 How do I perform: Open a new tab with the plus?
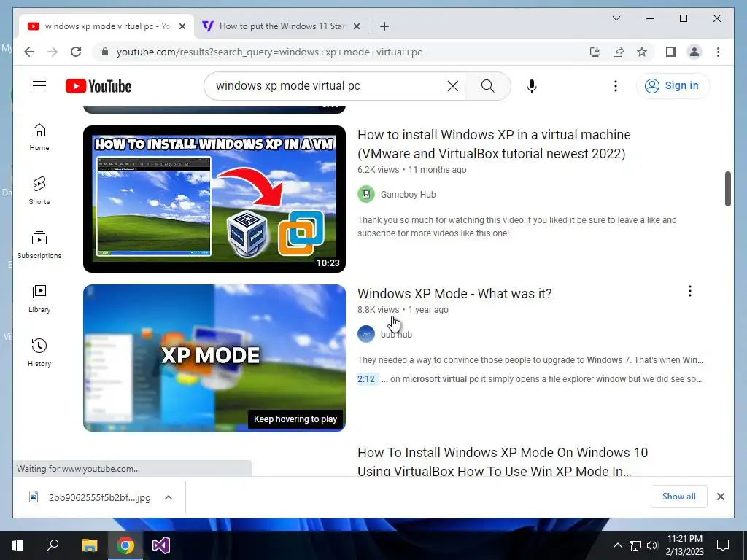(384, 26)
